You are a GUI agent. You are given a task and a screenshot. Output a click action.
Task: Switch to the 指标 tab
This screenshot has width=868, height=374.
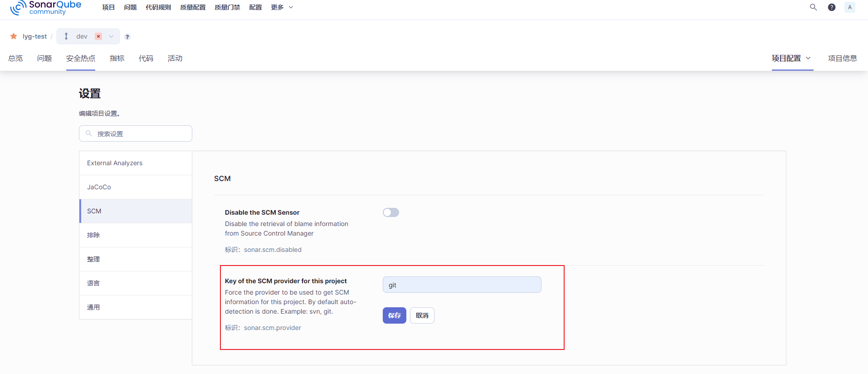click(117, 58)
